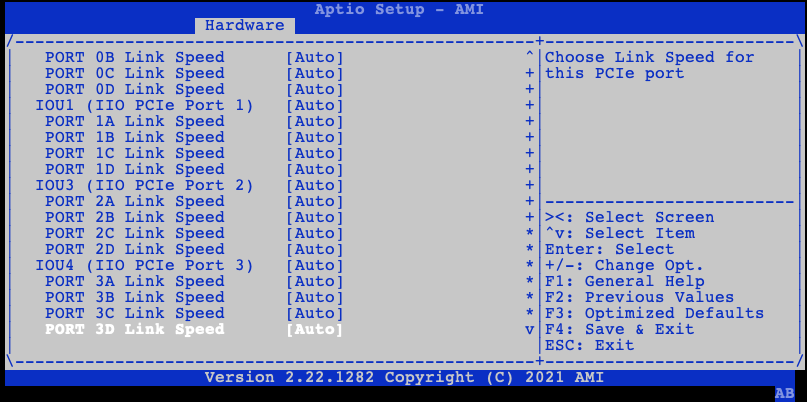Select the PORT 3B Link Speed row
The image size is (807, 402).
(x=194, y=297)
